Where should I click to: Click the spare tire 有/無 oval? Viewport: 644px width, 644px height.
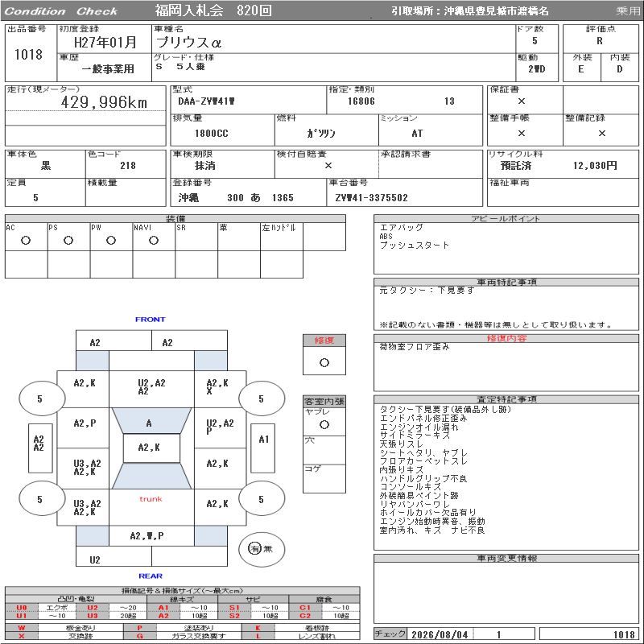262,549
